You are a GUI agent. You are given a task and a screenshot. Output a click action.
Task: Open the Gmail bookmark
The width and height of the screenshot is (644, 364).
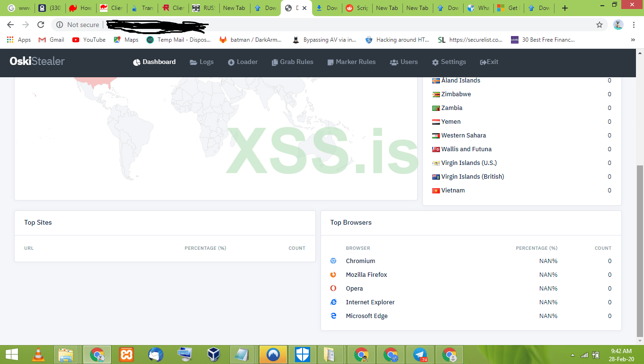[51, 40]
